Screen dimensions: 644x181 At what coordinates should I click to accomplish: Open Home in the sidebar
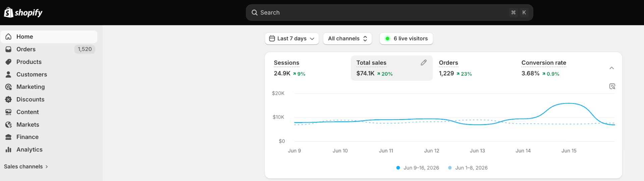click(x=49, y=37)
